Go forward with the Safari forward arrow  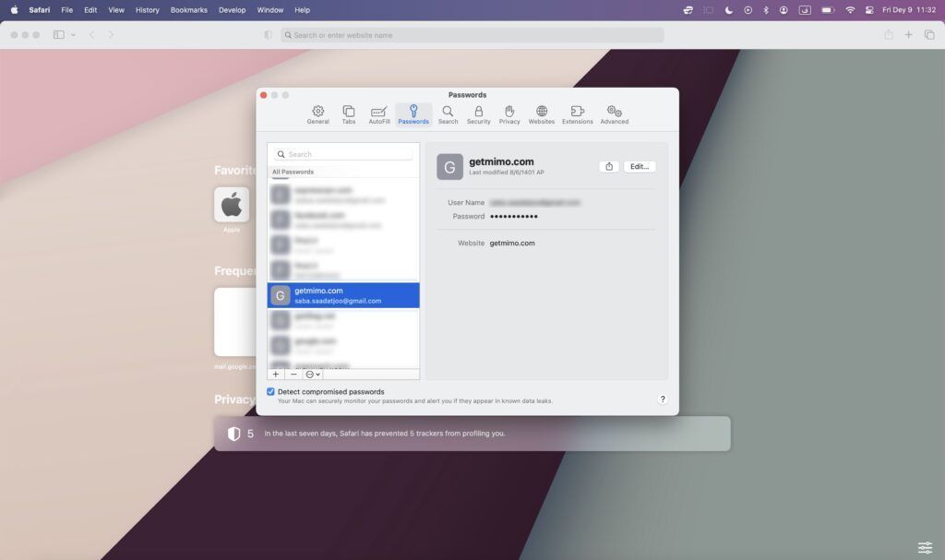coord(111,35)
